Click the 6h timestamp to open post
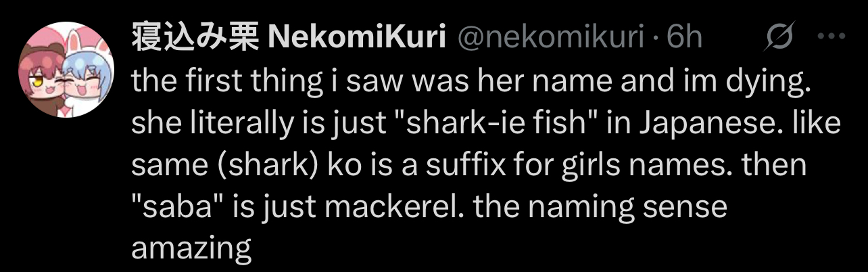This screenshot has width=868, height=272. click(683, 39)
